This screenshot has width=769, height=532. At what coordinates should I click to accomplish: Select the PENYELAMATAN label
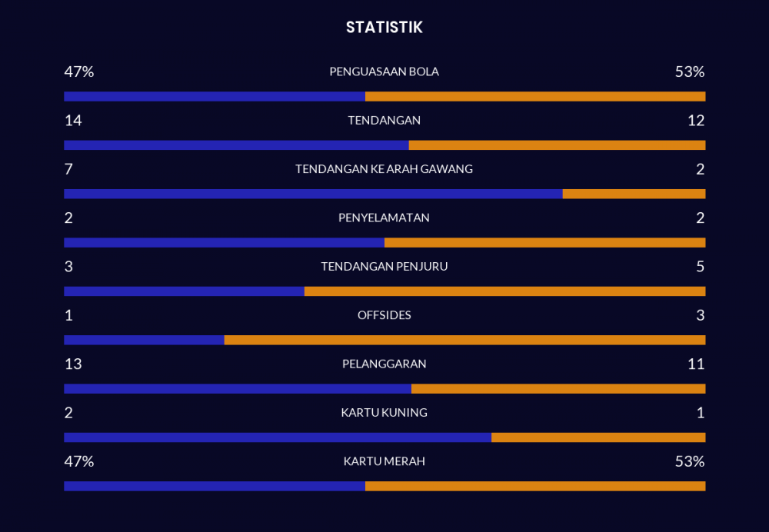(384, 218)
